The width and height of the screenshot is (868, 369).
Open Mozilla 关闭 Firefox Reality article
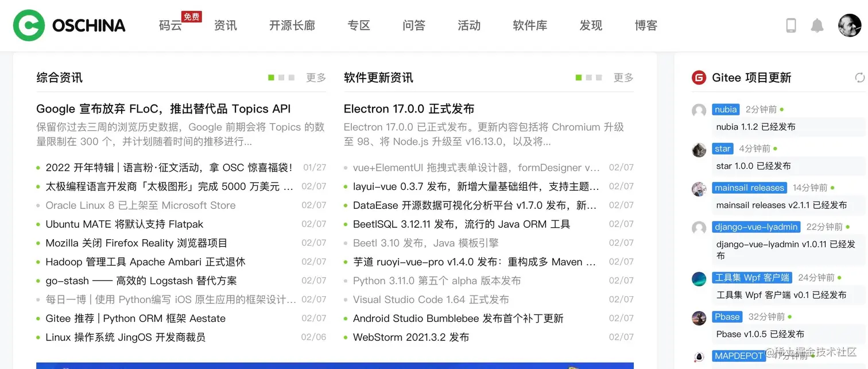tap(137, 243)
